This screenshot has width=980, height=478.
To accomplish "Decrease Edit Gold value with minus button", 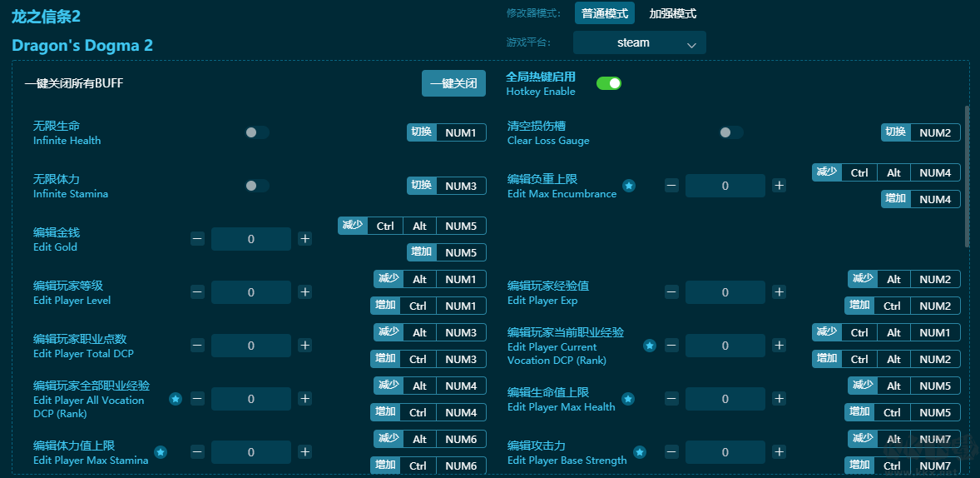I will click(197, 239).
